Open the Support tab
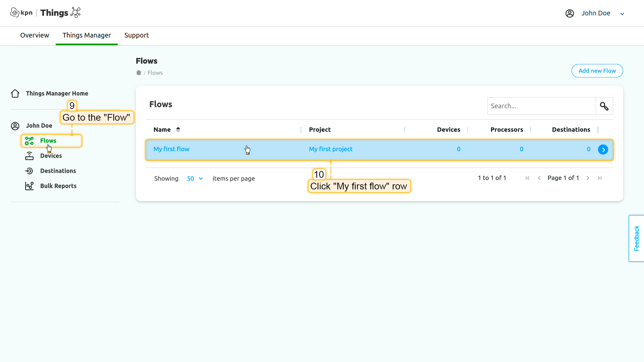This screenshot has height=362, width=644. point(137,35)
